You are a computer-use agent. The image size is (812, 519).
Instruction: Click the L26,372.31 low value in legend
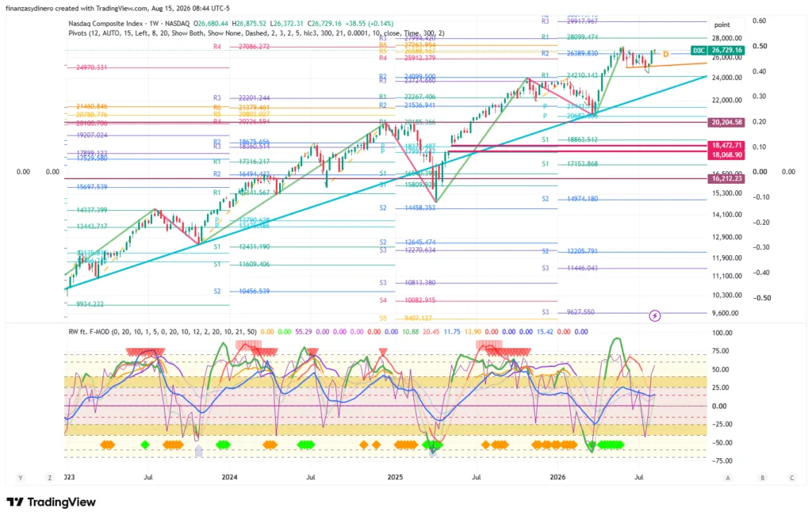click(x=287, y=24)
